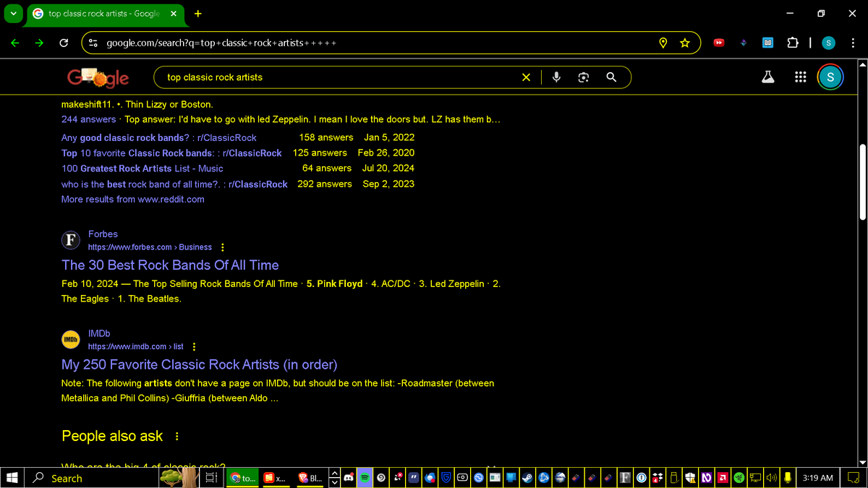Open the Google account S avatar
Viewport: 868px width, 488px height.
(x=830, y=77)
